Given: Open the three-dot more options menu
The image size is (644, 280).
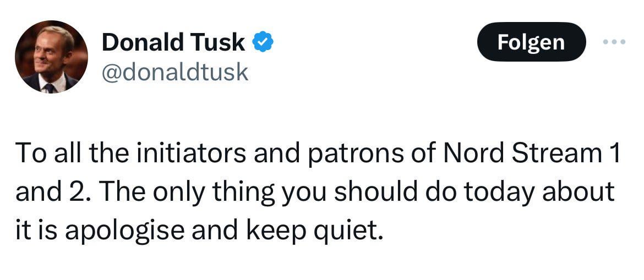Looking at the screenshot, I should (614, 42).
